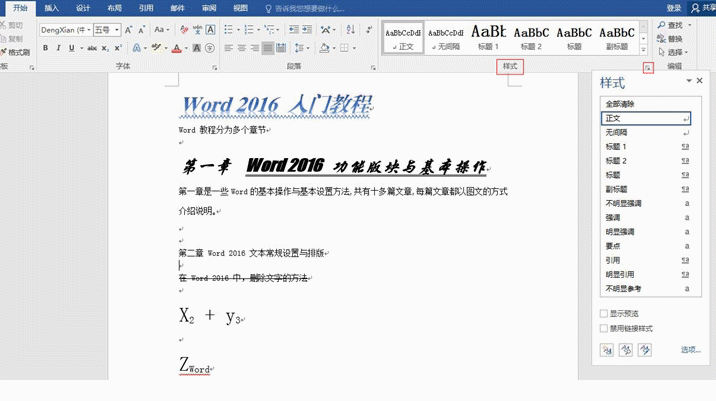Screen dimensions: 716x401
Task: Apply distributed alignment
Action: coord(281,48)
